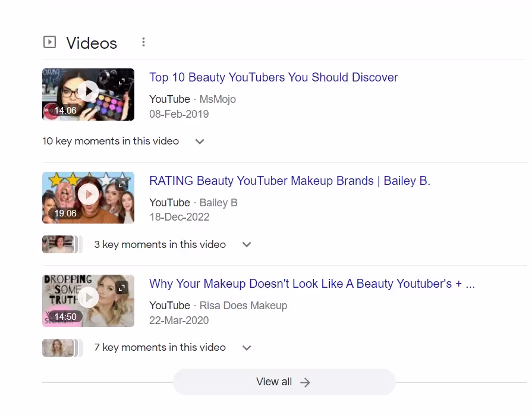Expand the 10 key moments chevron
The height and width of the screenshot is (415, 532).
pyautogui.click(x=200, y=142)
